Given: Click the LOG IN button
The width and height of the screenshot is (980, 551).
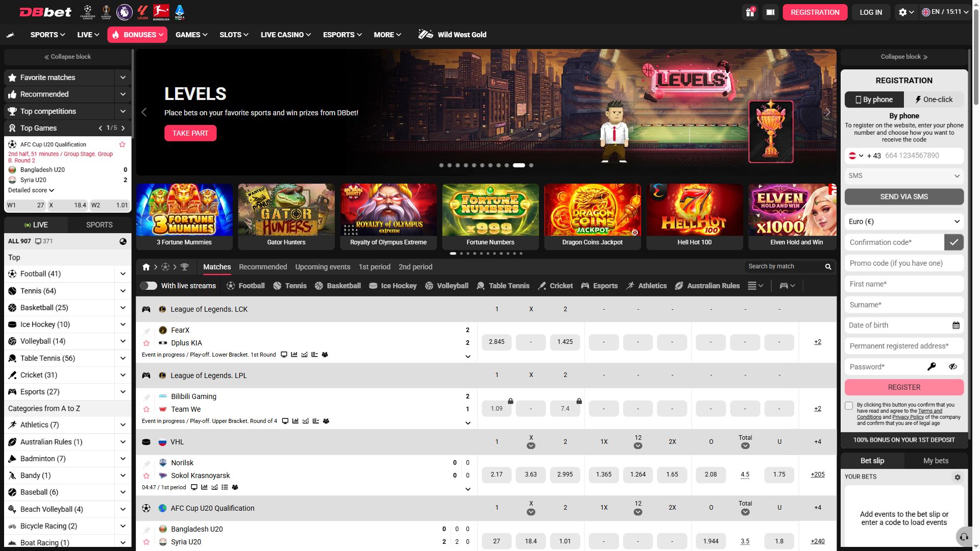Looking at the screenshot, I should pos(871,12).
